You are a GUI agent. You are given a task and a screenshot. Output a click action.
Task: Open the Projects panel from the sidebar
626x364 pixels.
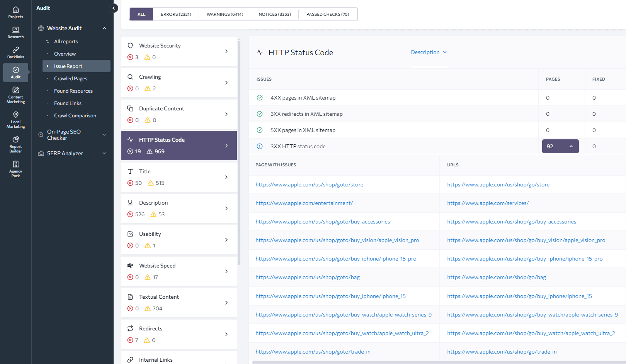15,11
